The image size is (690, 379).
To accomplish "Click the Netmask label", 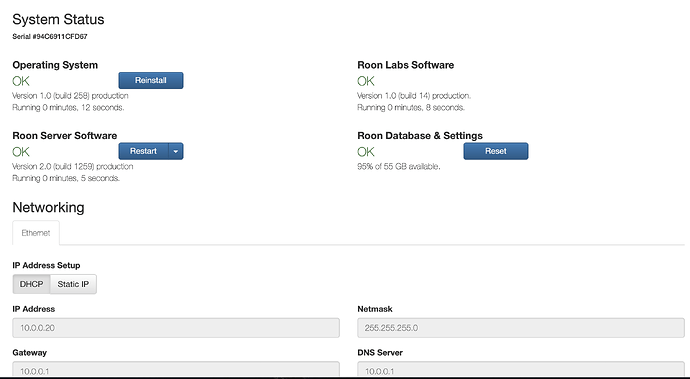I will pyautogui.click(x=375, y=309).
